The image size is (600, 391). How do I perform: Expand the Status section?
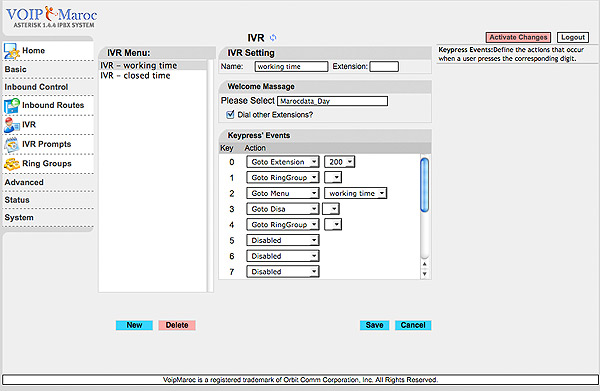coord(17,200)
